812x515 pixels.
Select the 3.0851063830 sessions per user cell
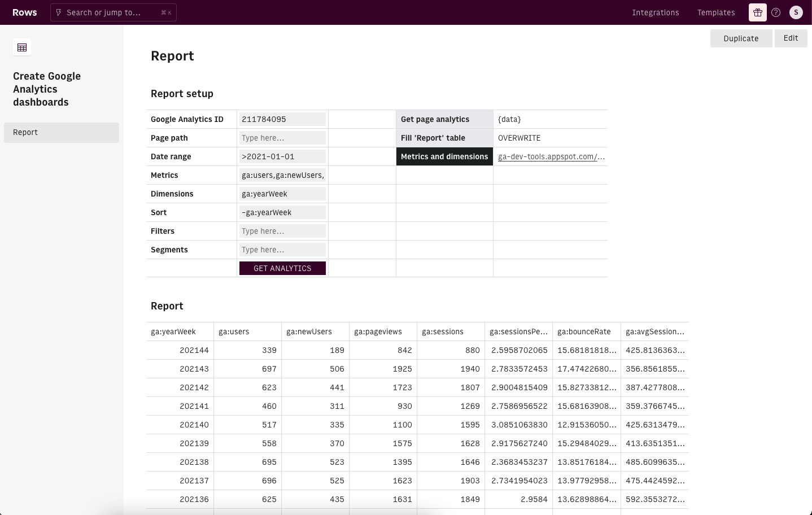(x=518, y=425)
